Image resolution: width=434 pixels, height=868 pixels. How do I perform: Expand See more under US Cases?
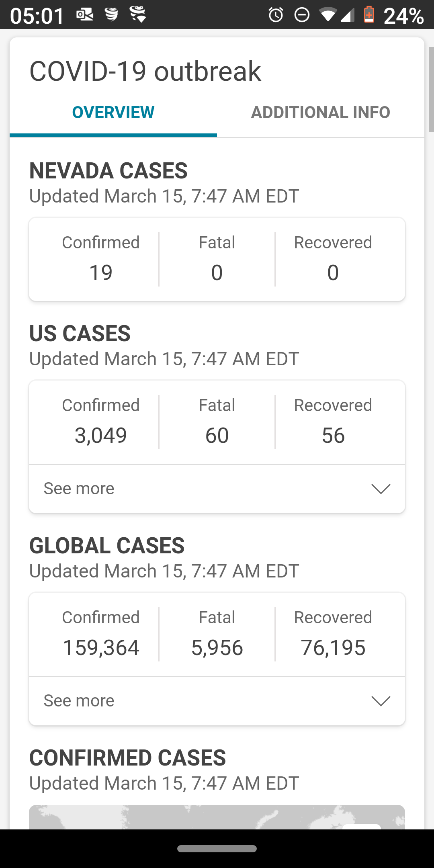(217, 489)
